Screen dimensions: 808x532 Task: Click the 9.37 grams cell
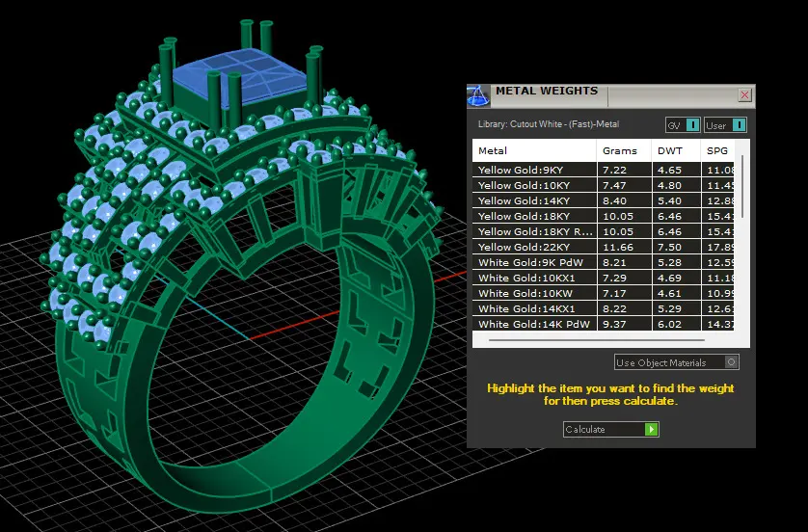click(x=625, y=324)
